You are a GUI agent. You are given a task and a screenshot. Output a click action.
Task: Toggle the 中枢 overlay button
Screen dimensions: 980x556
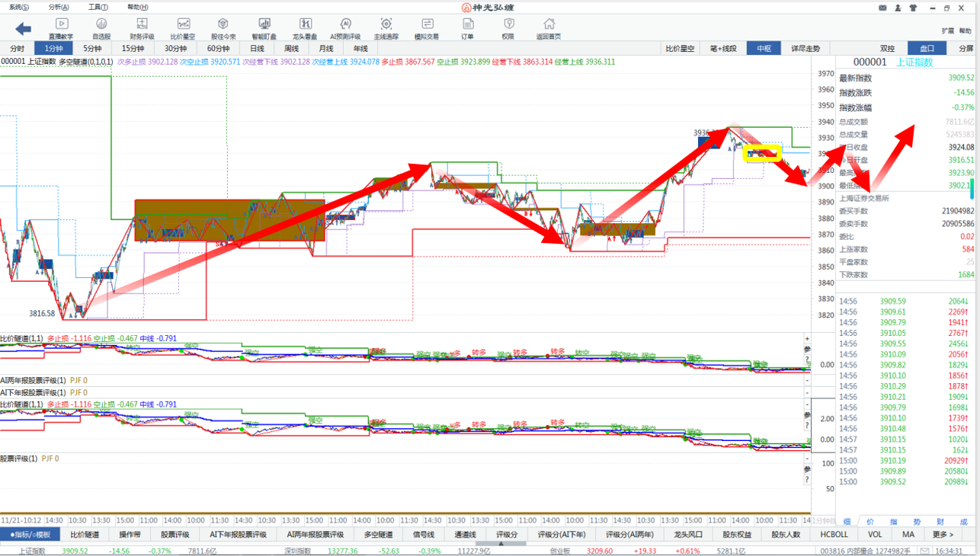click(x=764, y=48)
